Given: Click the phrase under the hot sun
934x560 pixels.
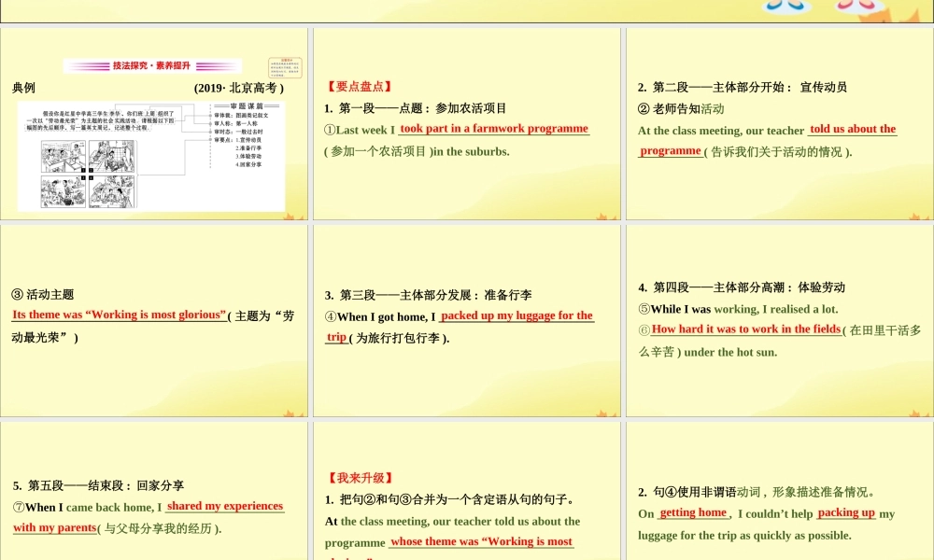Looking at the screenshot, I should [731, 352].
